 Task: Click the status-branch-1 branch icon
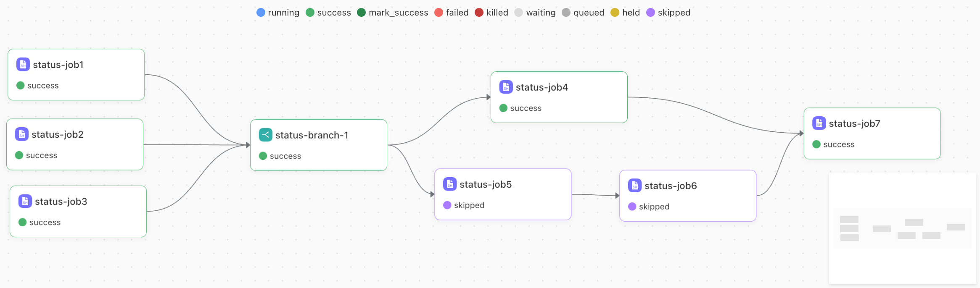pos(266,135)
